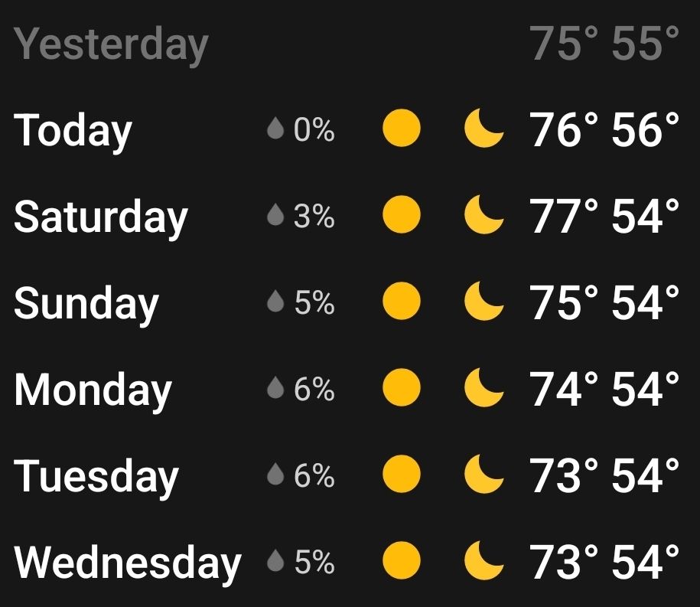Select the Today forecast label
Screen dimensions: 700x607
pyautogui.click(x=73, y=130)
